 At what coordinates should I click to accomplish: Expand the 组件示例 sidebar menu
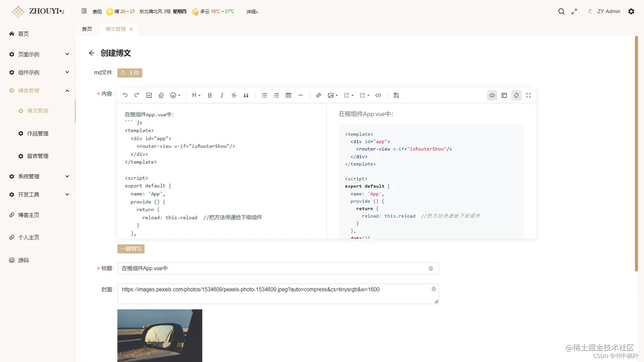(x=38, y=72)
